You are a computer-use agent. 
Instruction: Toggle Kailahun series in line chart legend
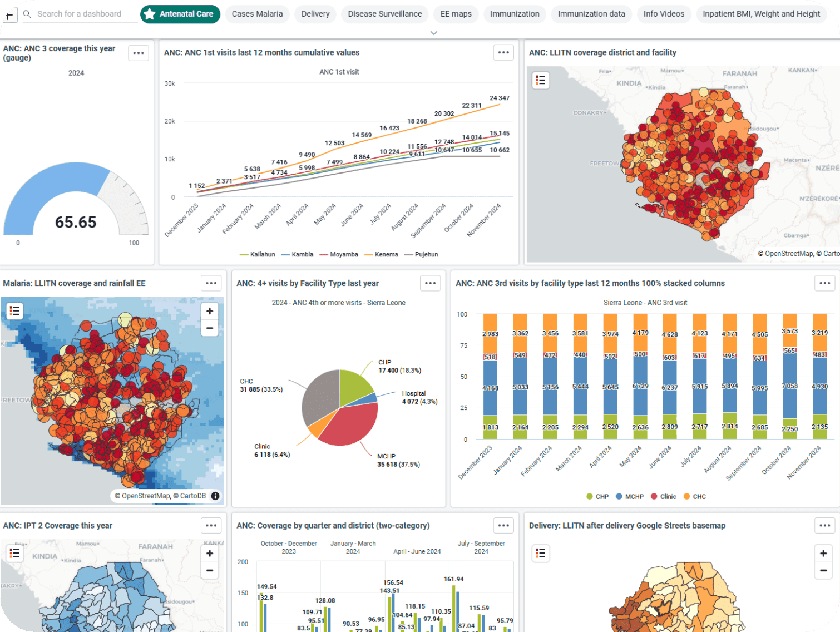[x=257, y=254]
